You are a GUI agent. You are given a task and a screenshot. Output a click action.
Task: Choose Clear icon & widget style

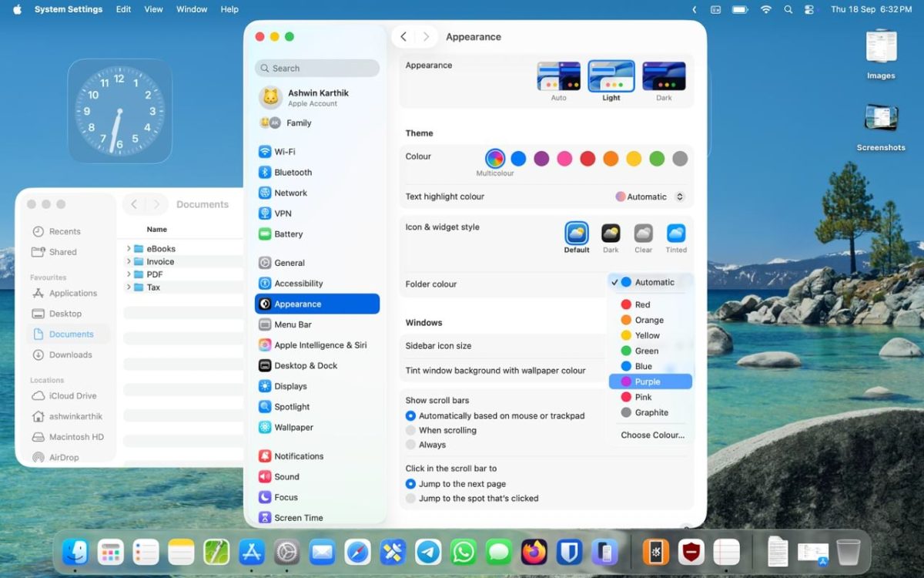pos(644,238)
